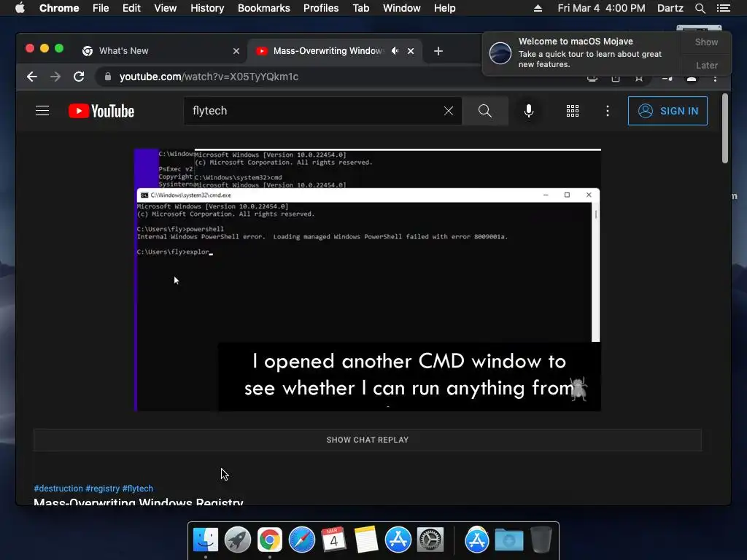This screenshot has width=747, height=560.
Task: Click Show on the macOS Mojave notification
Action: point(706,42)
